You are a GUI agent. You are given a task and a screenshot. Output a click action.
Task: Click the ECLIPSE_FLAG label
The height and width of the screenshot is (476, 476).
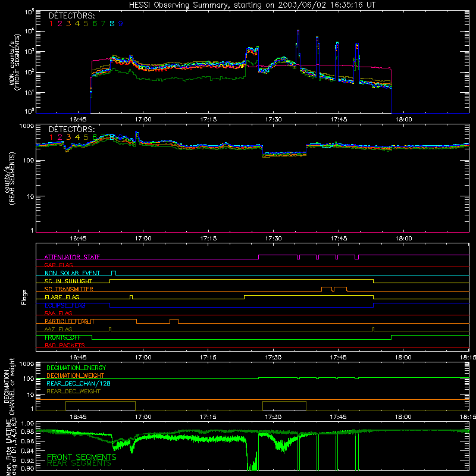click(x=65, y=305)
